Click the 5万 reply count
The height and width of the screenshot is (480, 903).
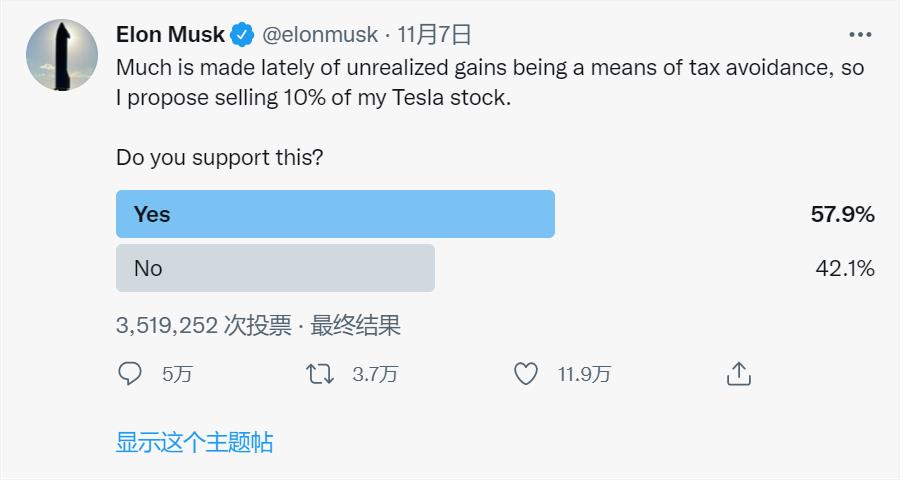[177, 374]
